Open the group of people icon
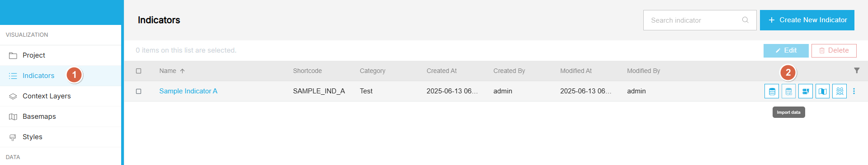 point(840,92)
